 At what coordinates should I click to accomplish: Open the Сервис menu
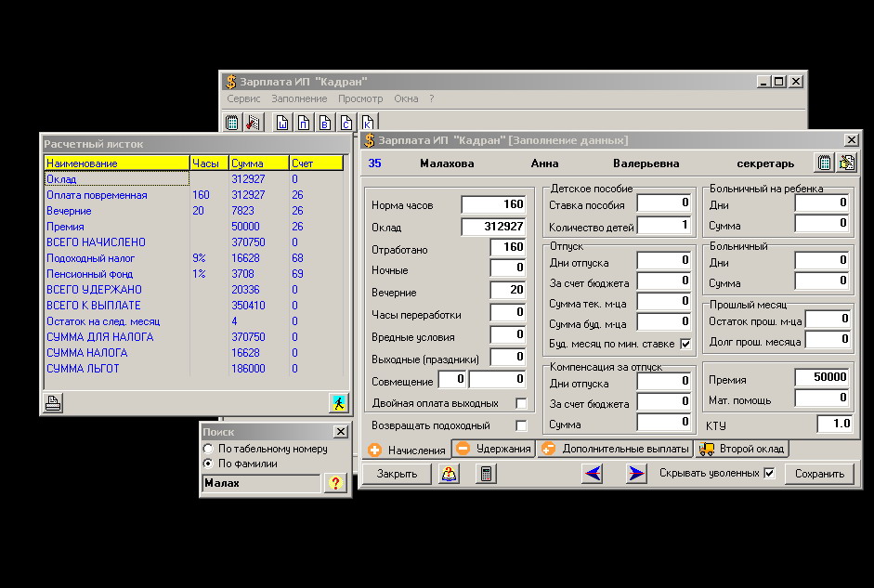coord(243,98)
